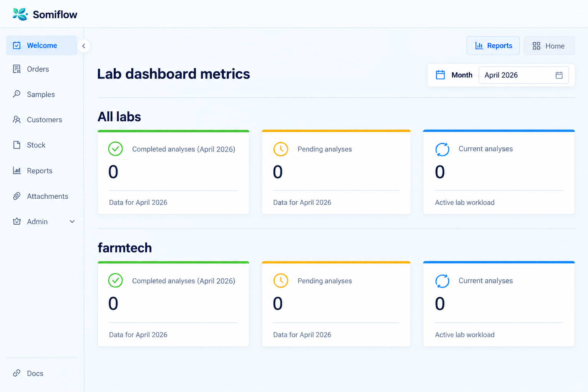Click farmtech current analyses refresh icon
Screen dimensions: 588x392
[x=442, y=281]
